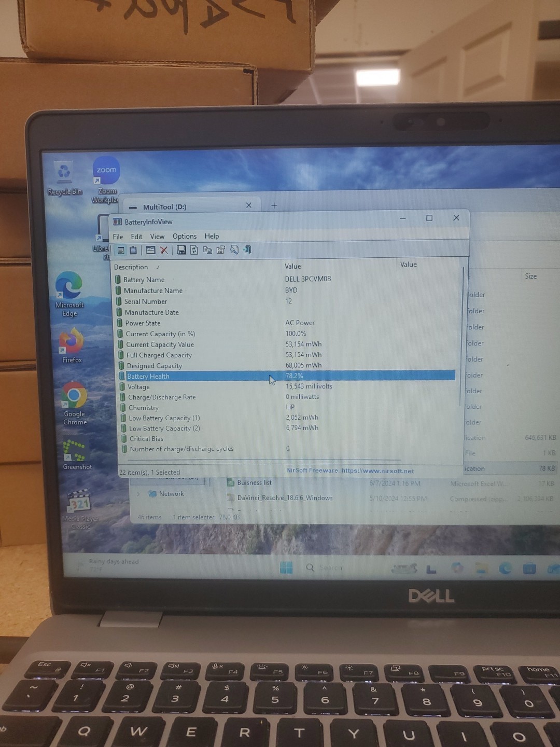Click the toolbar icon just left of Find
Viewport: 560px width, 747px height.
[221, 250]
